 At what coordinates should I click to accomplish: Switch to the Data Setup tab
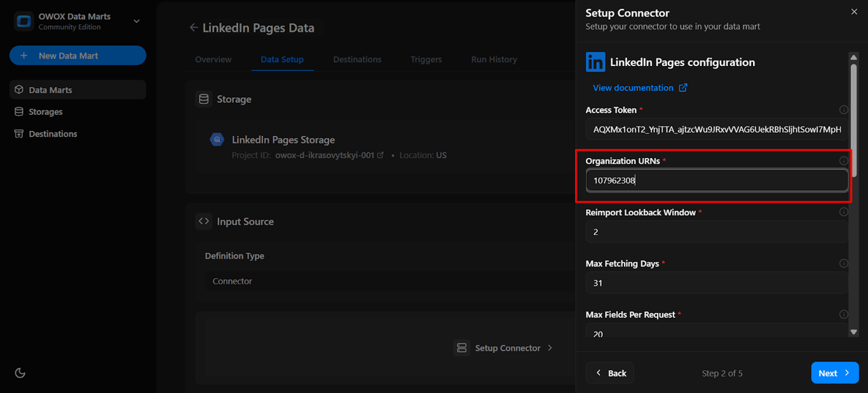[282, 59]
